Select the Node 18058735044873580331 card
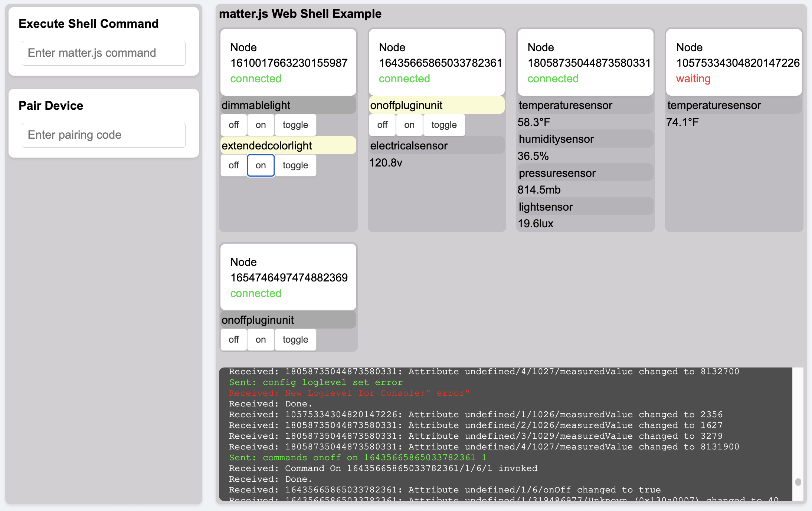Image resolution: width=812 pixels, height=511 pixels. (586, 62)
